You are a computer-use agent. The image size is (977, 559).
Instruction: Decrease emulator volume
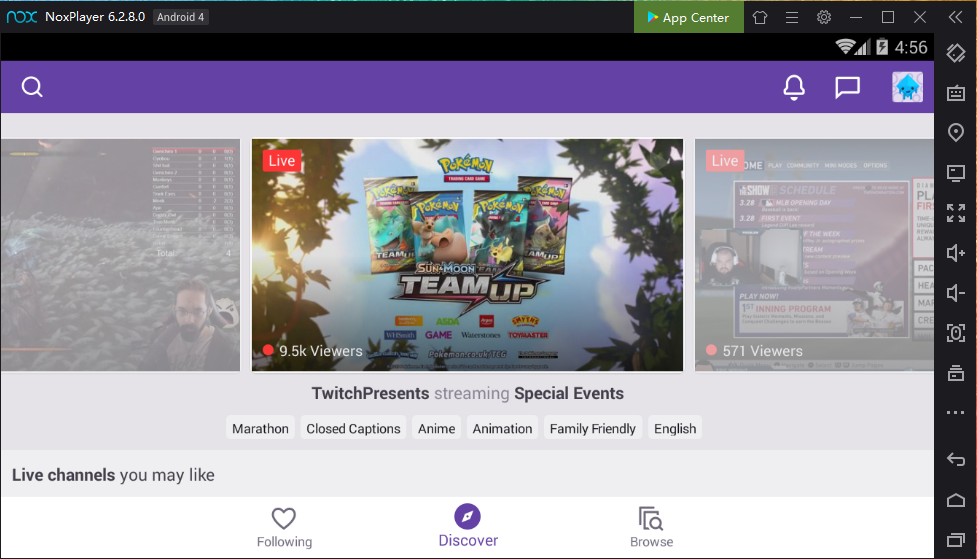click(955, 293)
